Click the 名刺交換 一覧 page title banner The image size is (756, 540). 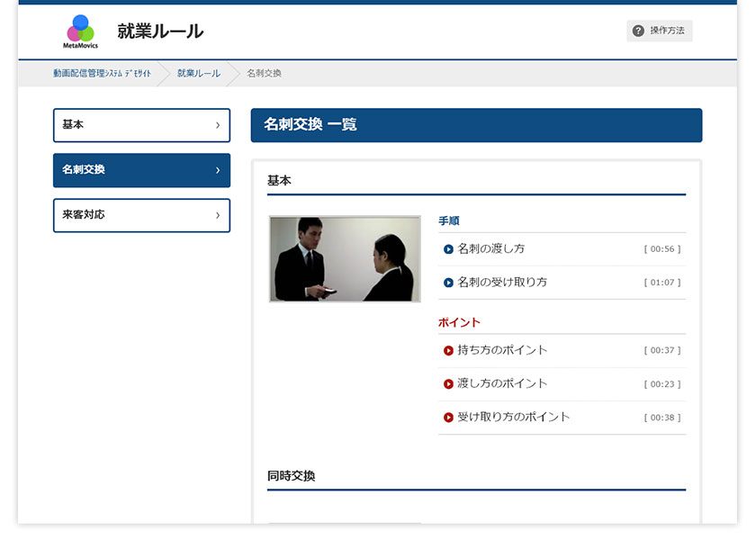point(476,125)
